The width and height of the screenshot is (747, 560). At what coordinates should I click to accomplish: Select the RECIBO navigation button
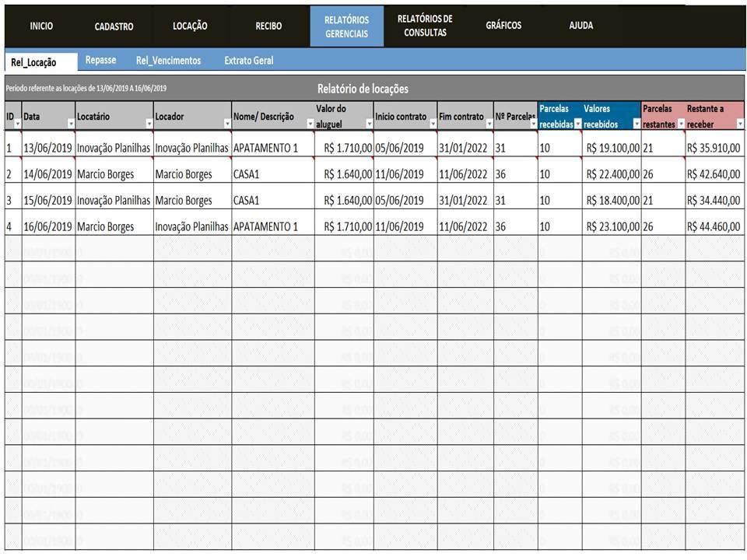(x=268, y=26)
